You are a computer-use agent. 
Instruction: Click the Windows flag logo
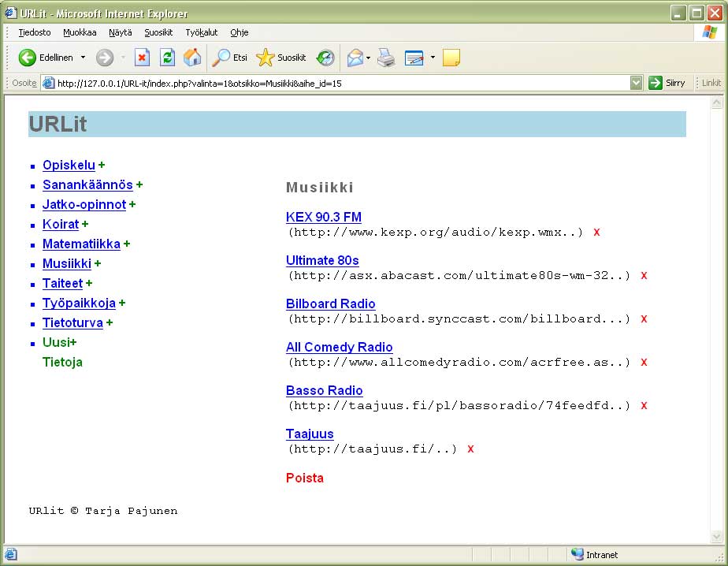click(709, 32)
